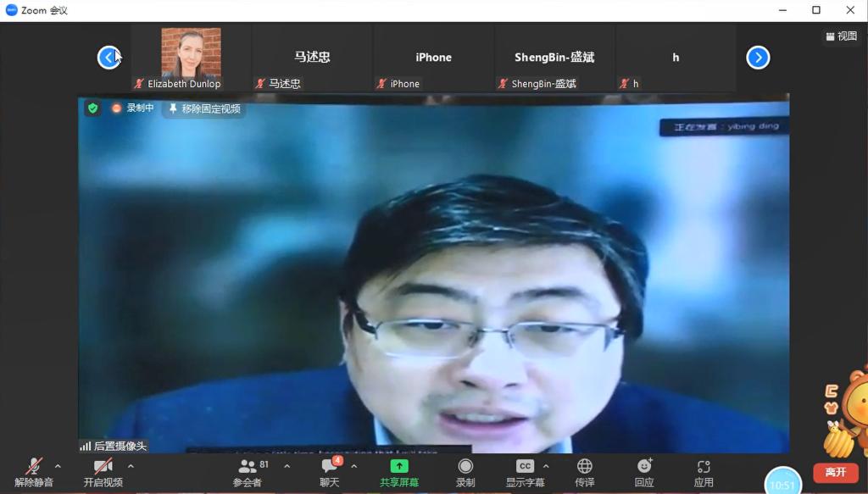
Task: Open the 传译 interpretation globe icon
Action: 585,467
